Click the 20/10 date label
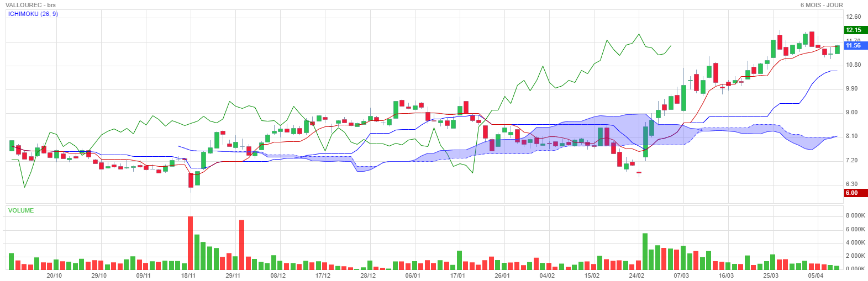The image size is (868, 281). (x=54, y=275)
